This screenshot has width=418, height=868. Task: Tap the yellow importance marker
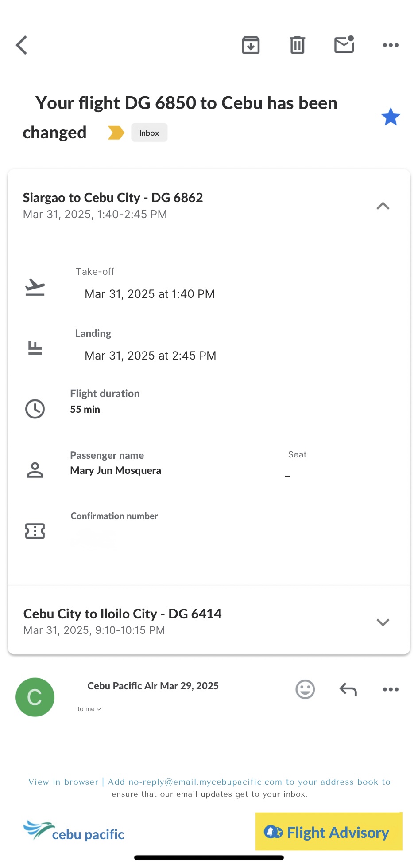click(x=116, y=133)
